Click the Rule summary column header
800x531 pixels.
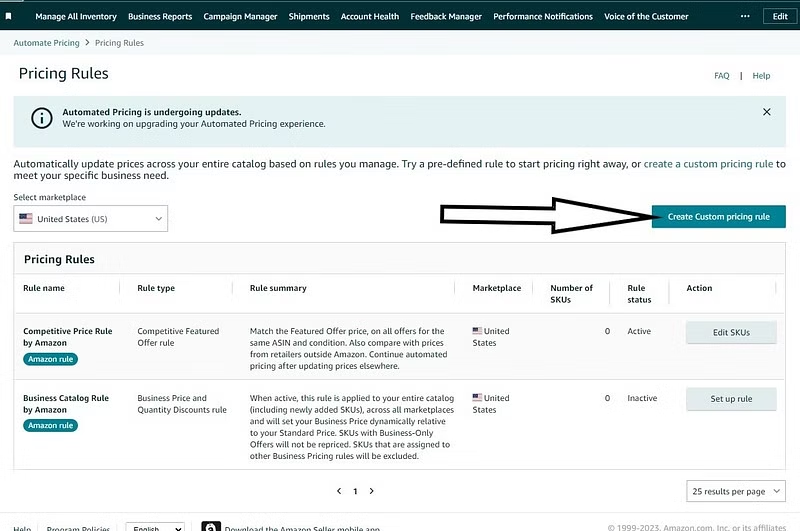click(278, 288)
